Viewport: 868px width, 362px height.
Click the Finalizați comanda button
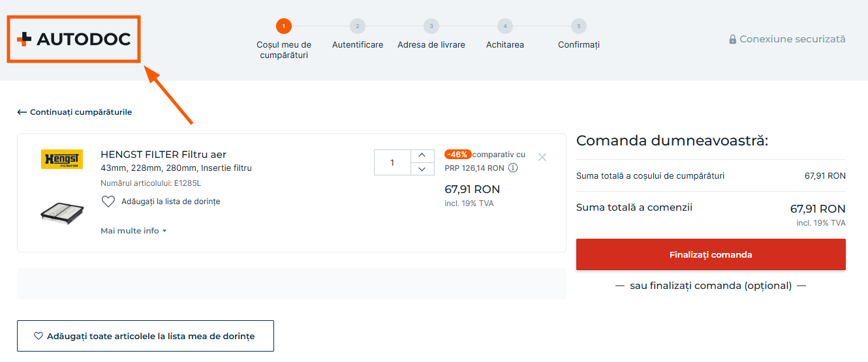pyautogui.click(x=711, y=254)
